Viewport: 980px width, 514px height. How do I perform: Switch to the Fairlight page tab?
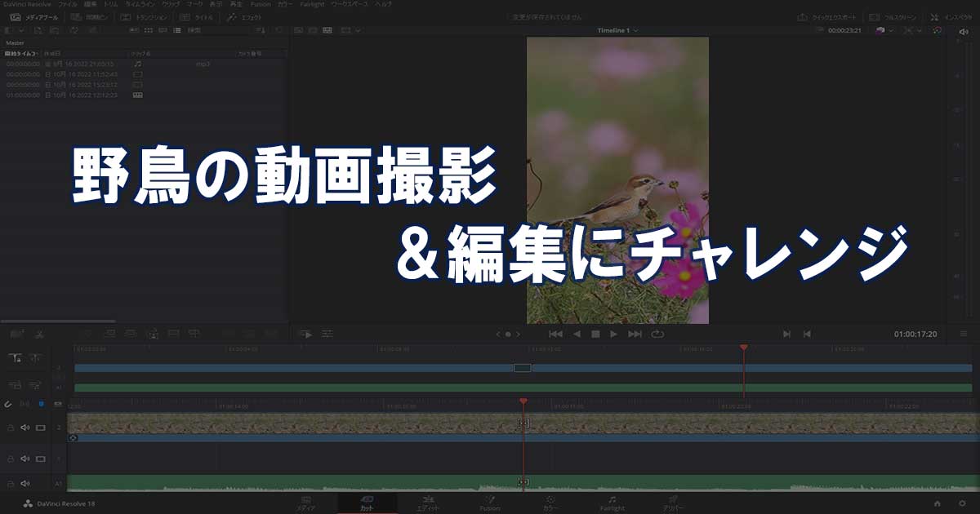tap(612, 503)
